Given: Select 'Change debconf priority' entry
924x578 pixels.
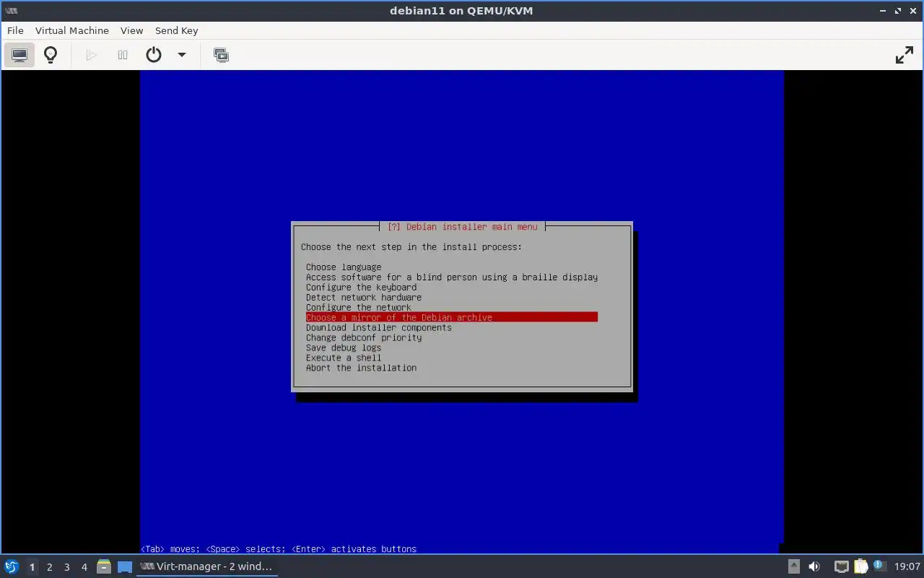Looking at the screenshot, I should coord(364,338).
